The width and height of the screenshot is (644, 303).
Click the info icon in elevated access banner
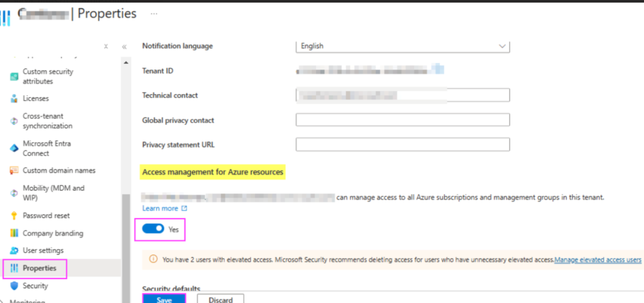point(153,259)
